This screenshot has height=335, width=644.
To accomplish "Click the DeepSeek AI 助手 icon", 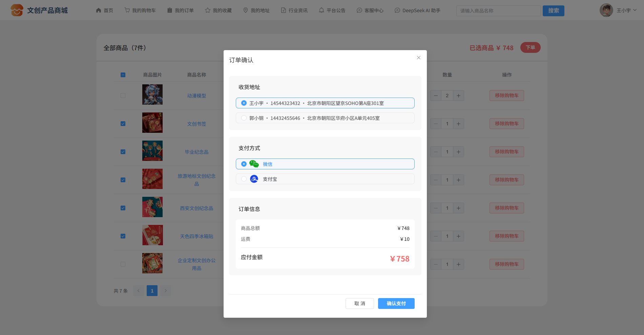I will pyautogui.click(x=397, y=11).
